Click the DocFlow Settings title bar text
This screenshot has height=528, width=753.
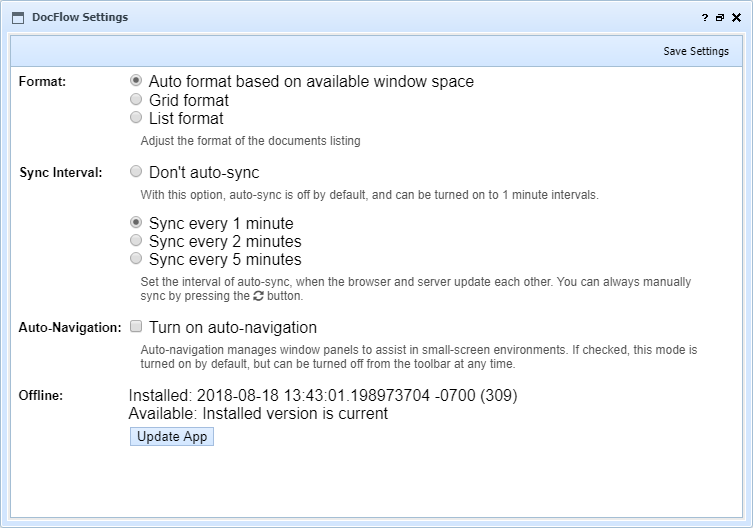81,17
